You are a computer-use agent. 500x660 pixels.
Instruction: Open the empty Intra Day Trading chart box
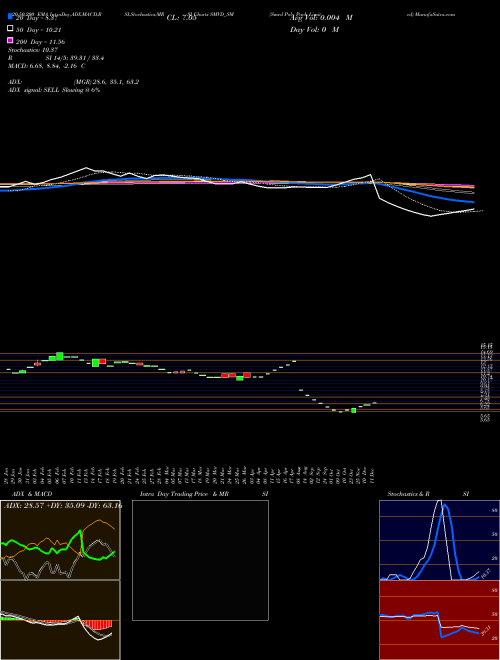200,560
